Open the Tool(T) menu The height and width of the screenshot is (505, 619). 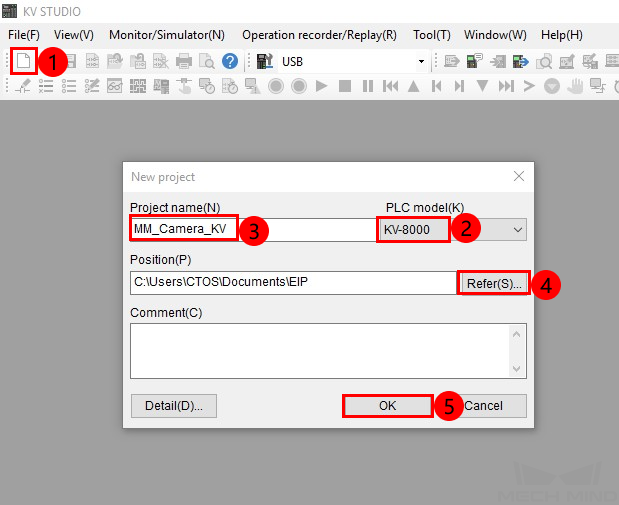click(x=431, y=35)
